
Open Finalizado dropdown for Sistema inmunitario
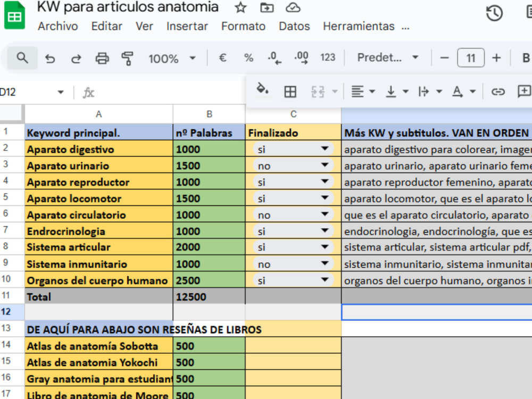tap(325, 263)
